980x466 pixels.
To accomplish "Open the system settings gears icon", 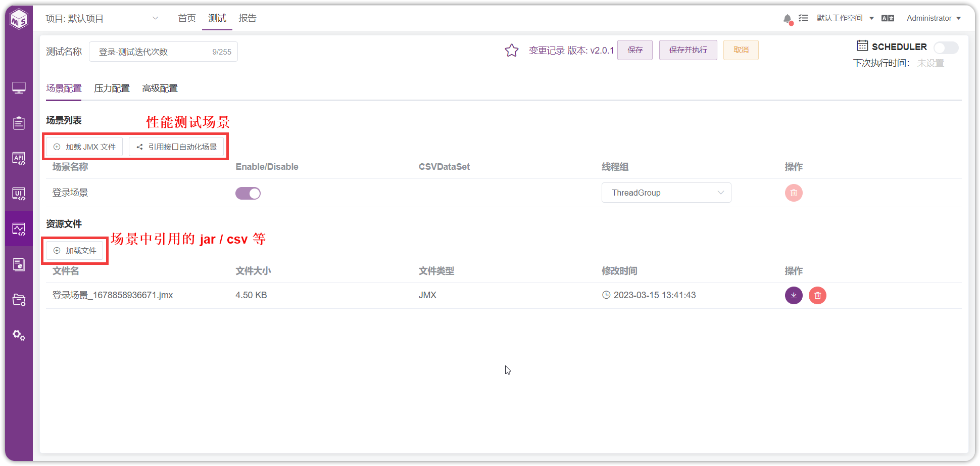I will pyautogui.click(x=19, y=335).
